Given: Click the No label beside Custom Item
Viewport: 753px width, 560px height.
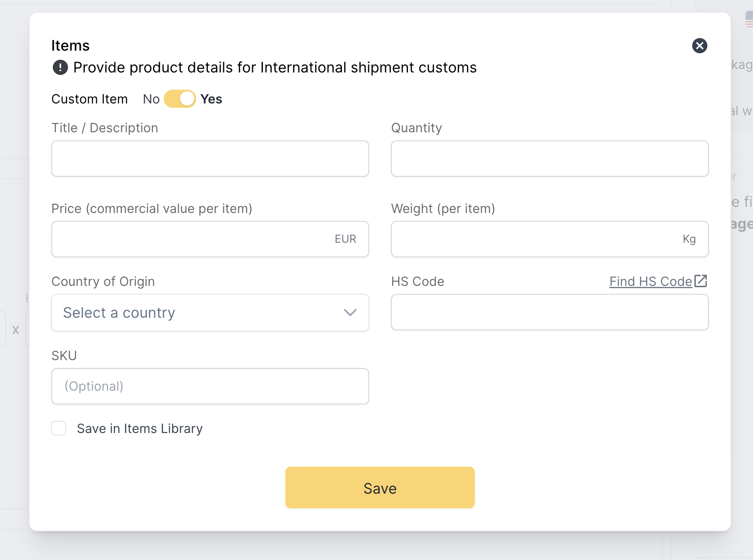Looking at the screenshot, I should click(x=151, y=99).
